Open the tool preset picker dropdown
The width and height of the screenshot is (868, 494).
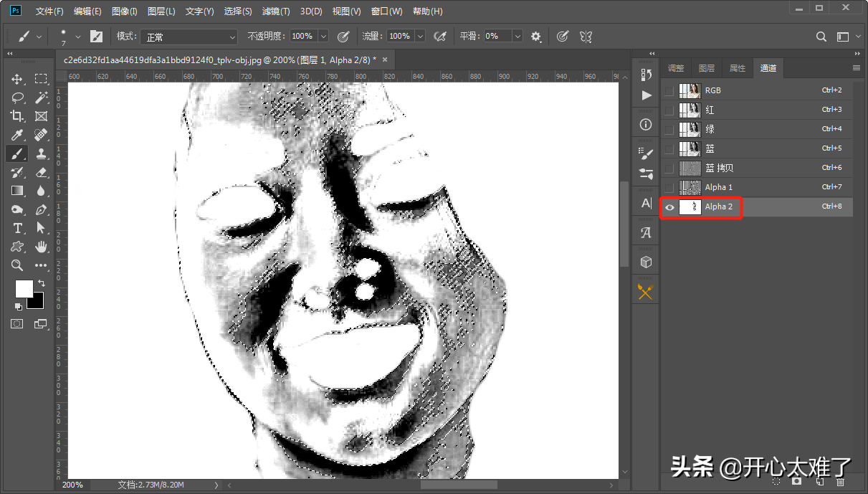39,36
